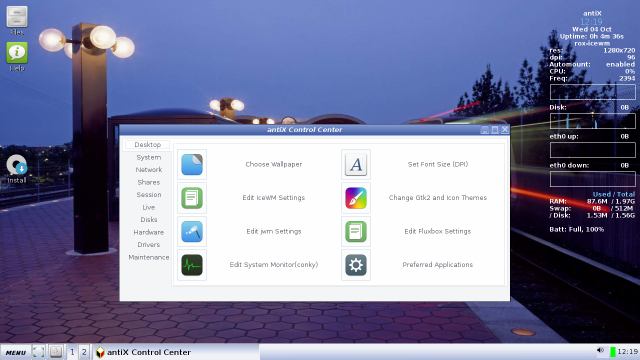Image resolution: width=640 pixels, height=360 pixels.
Task: Switch to the Drivers tab
Action: coord(149,244)
